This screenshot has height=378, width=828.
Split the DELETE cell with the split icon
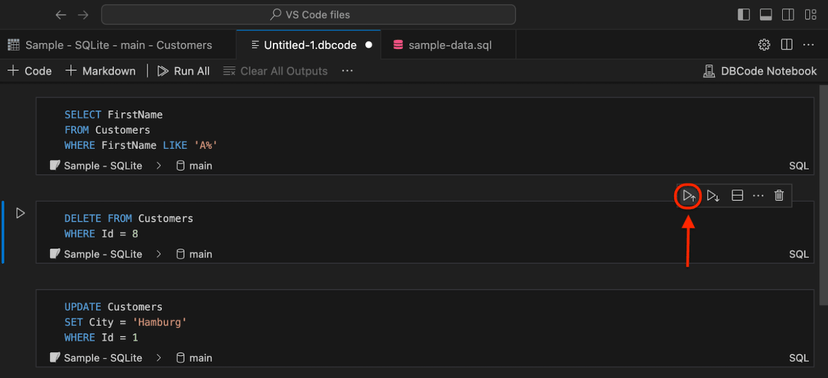737,196
